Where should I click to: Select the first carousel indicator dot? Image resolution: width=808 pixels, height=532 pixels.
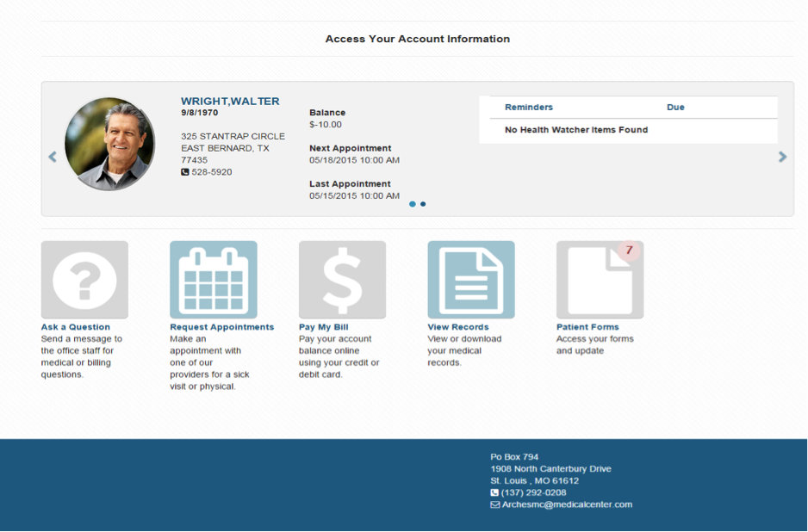coord(413,204)
